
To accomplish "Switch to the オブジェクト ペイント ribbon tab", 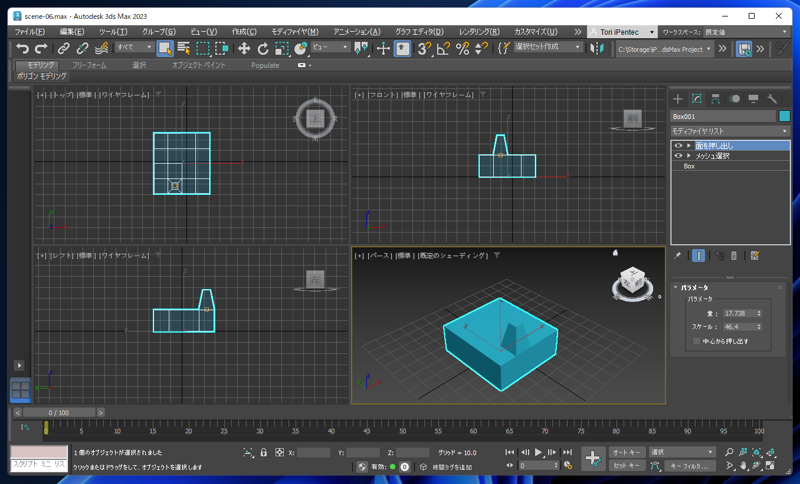I will pyautogui.click(x=198, y=65).
